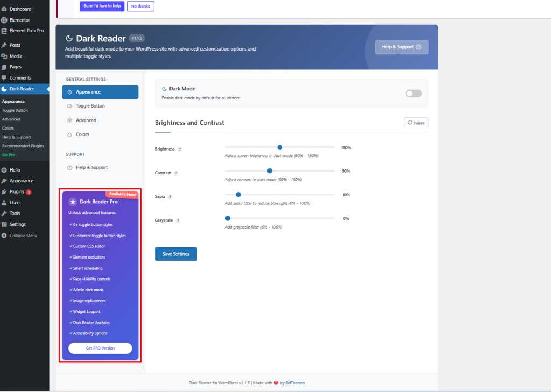The height and width of the screenshot is (392, 551).
Task: Click the Dark Reader Analytics feature text
Action: pos(91,323)
